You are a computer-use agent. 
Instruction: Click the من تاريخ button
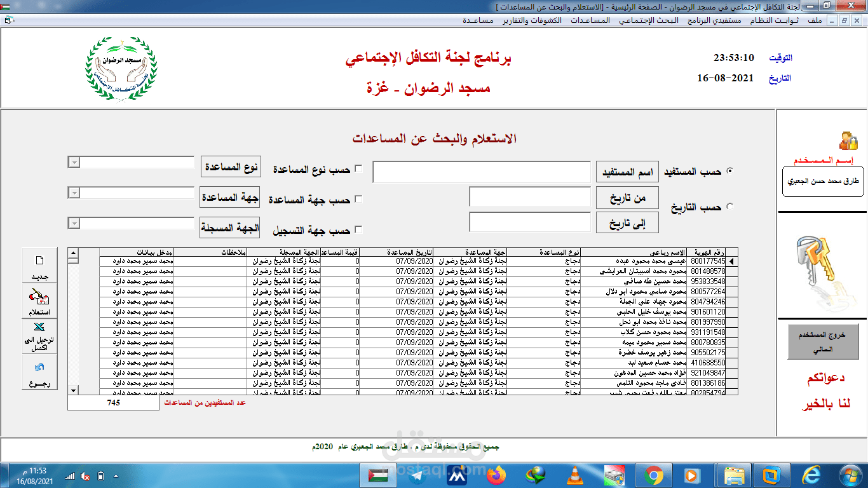627,198
